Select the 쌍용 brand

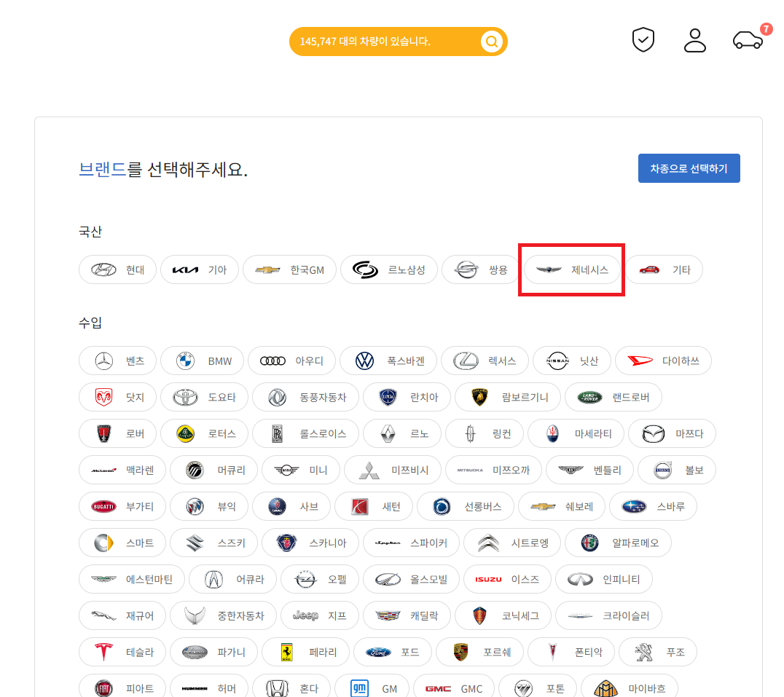point(480,269)
